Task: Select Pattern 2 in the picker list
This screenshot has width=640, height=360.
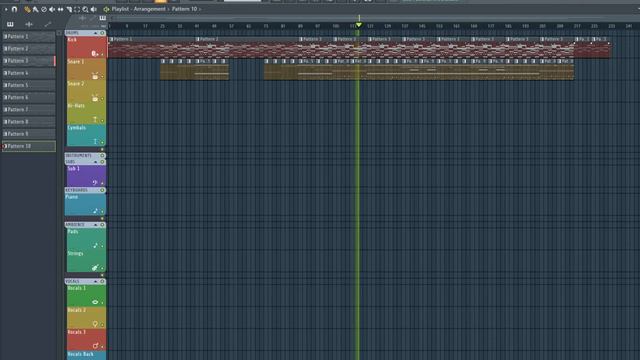Action: [x=29, y=49]
